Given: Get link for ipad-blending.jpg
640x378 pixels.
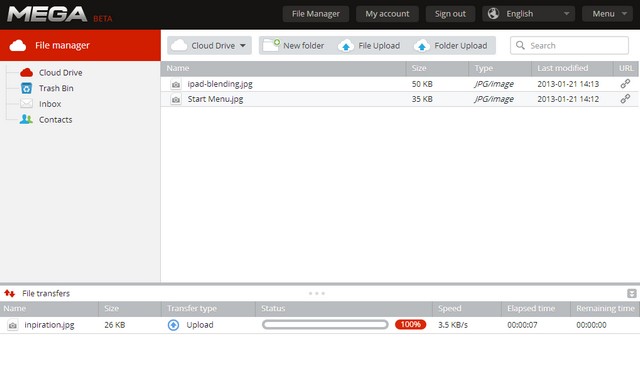Looking at the screenshot, I should click(x=625, y=84).
